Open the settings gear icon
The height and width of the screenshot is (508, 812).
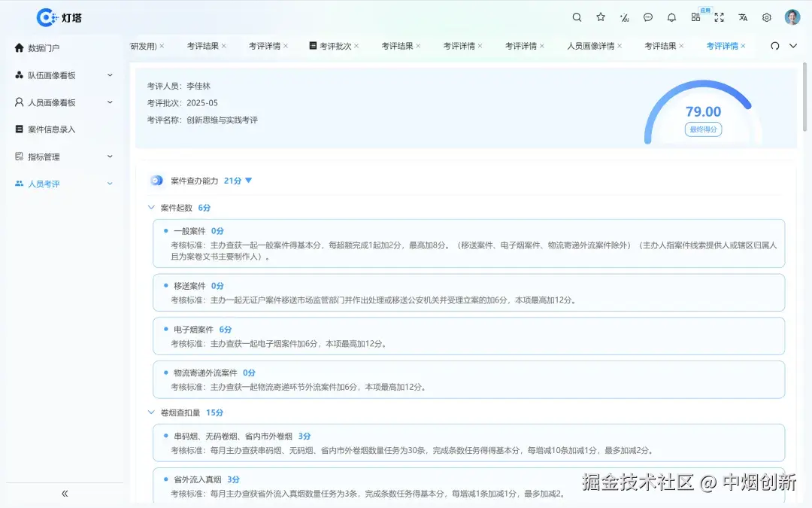coord(765,17)
